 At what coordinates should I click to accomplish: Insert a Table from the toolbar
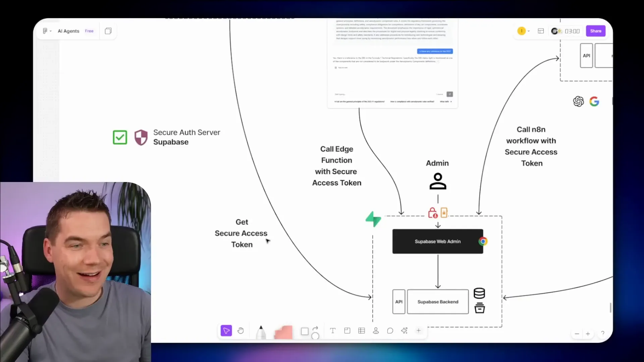tap(362, 331)
